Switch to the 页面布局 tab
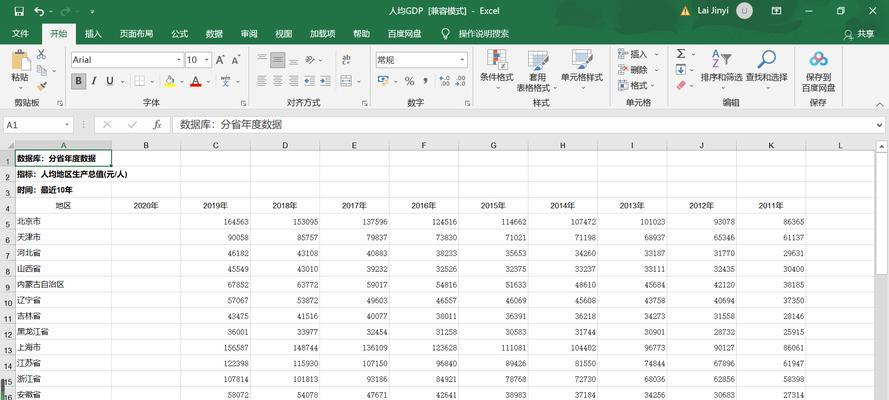 coord(136,34)
